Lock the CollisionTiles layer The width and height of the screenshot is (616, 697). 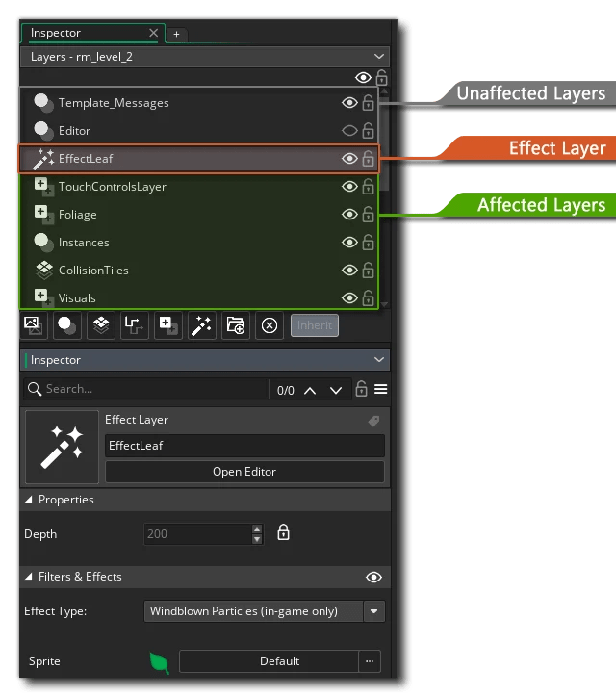coord(368,270)
